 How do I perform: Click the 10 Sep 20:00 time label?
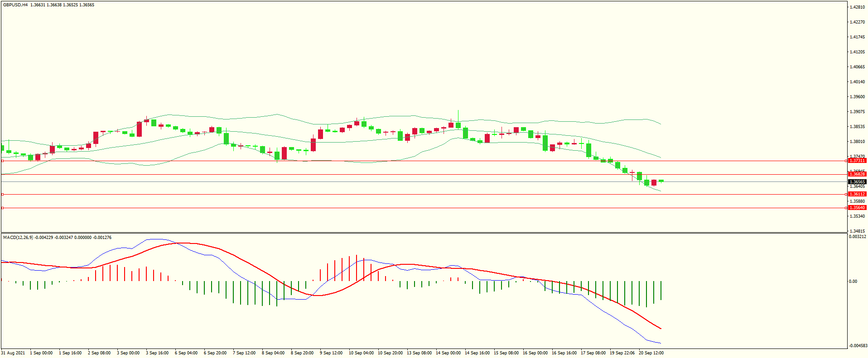click(x=391, y=353)
